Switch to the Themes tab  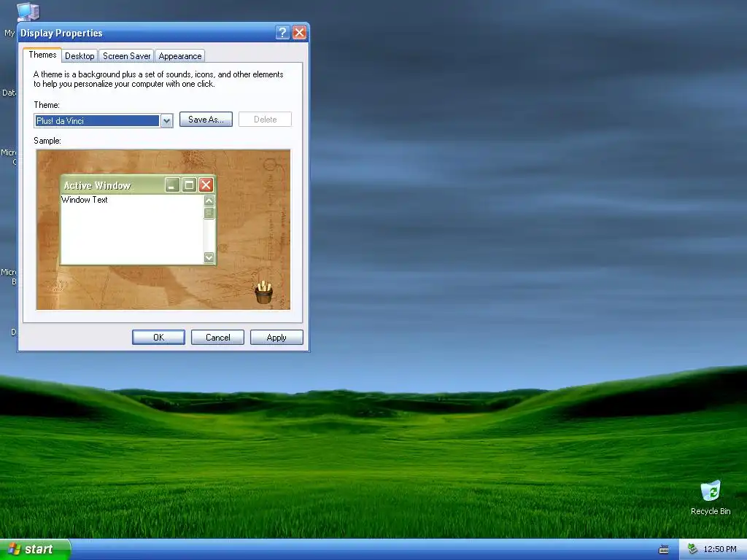(x=42, y=55)
